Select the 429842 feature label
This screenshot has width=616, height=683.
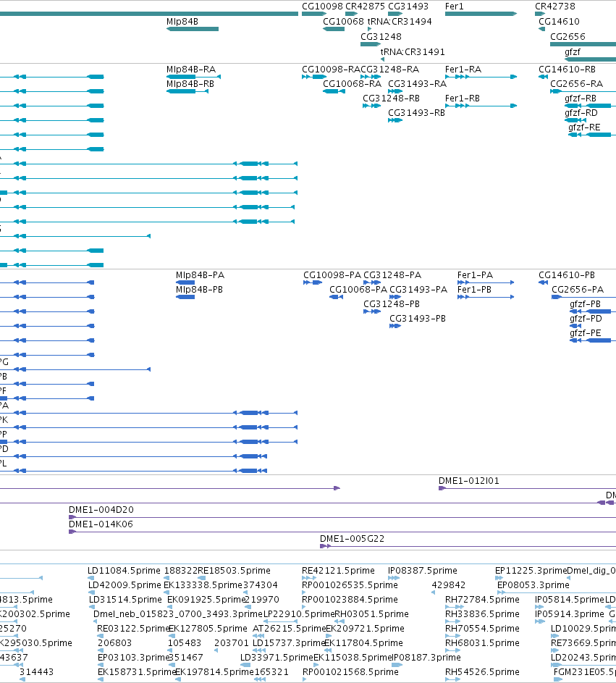[448, 584]
